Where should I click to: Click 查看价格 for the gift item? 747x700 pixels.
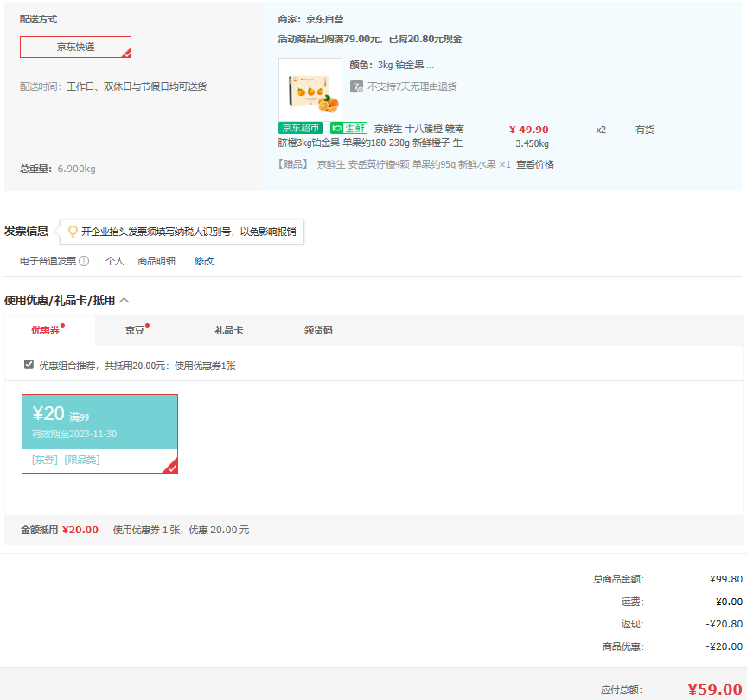(535, 164)
